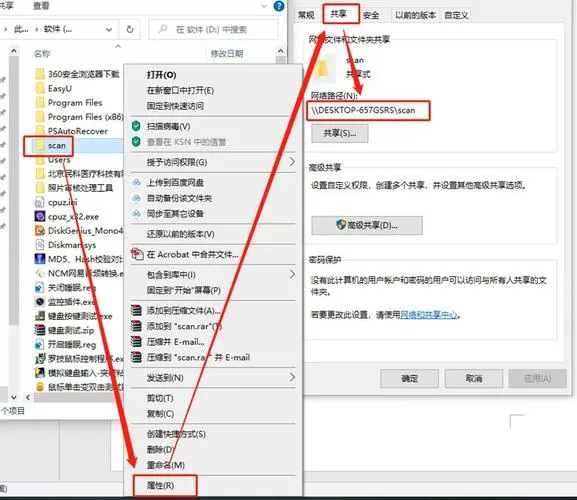The image size is (577, 500).
Task: Choose 剪切(T) in the context menu
Action: [x=160, y=398]
